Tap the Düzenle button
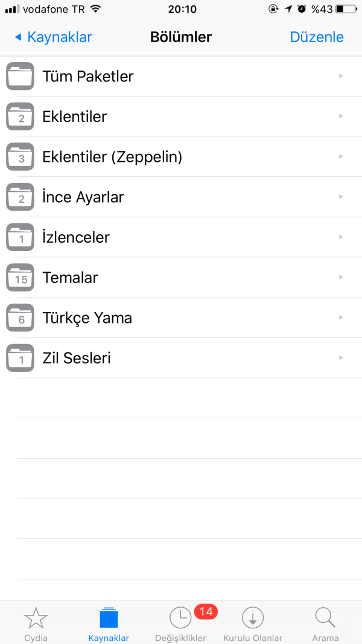The image size is (362, 644). pyautogui.click(x=317, y=37)
